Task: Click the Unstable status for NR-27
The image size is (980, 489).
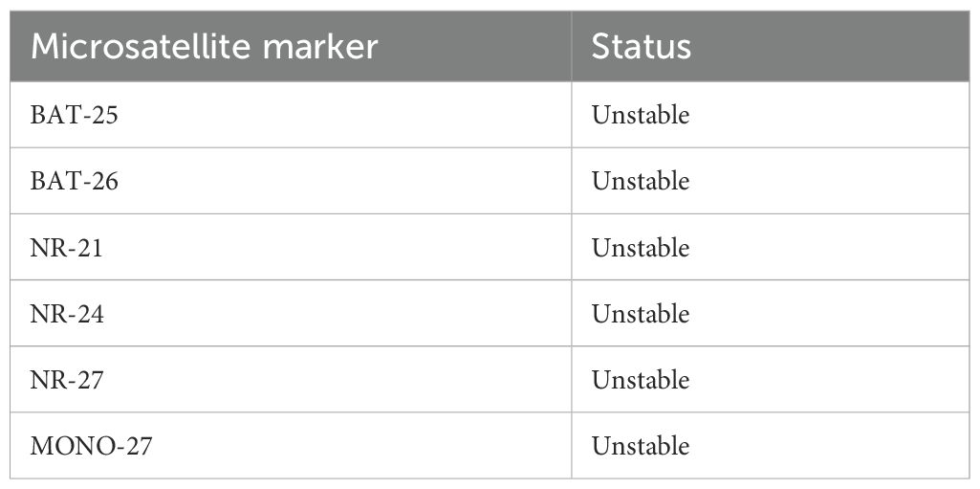Action: pos(640,380)
